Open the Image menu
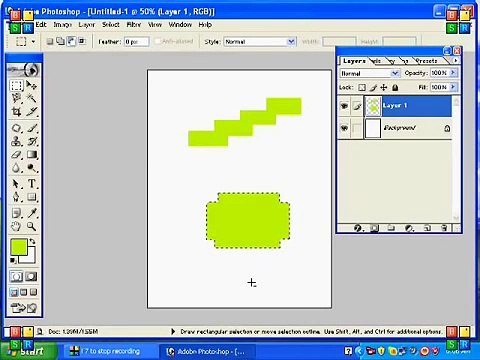The image size is (480, 360). [x=63, y=25]
